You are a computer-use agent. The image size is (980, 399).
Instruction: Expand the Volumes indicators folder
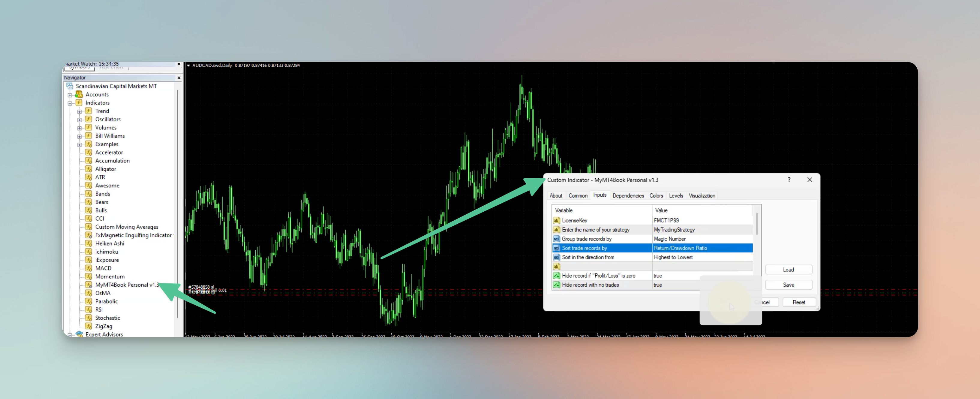point(80,128)
